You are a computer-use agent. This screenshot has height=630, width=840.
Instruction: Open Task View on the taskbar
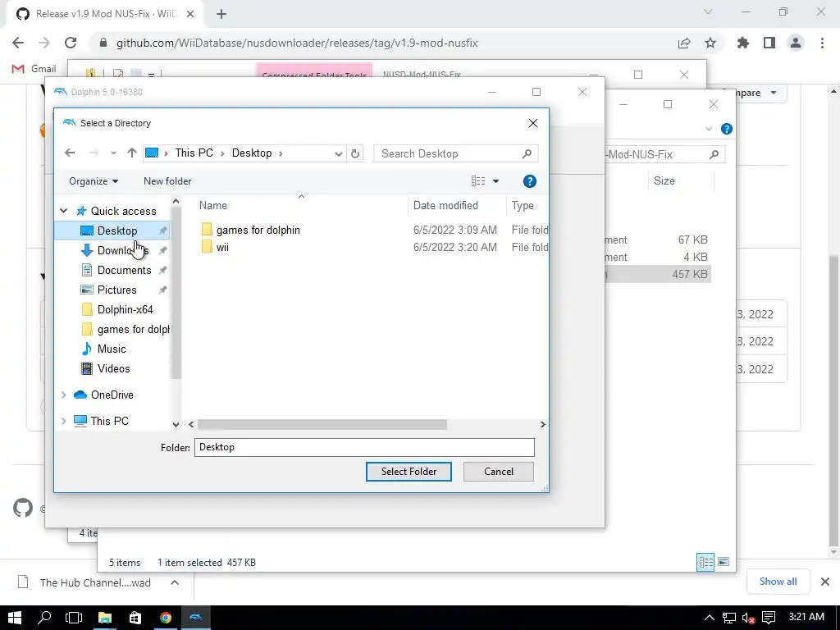pyautogui.click(x=74, y=618)
